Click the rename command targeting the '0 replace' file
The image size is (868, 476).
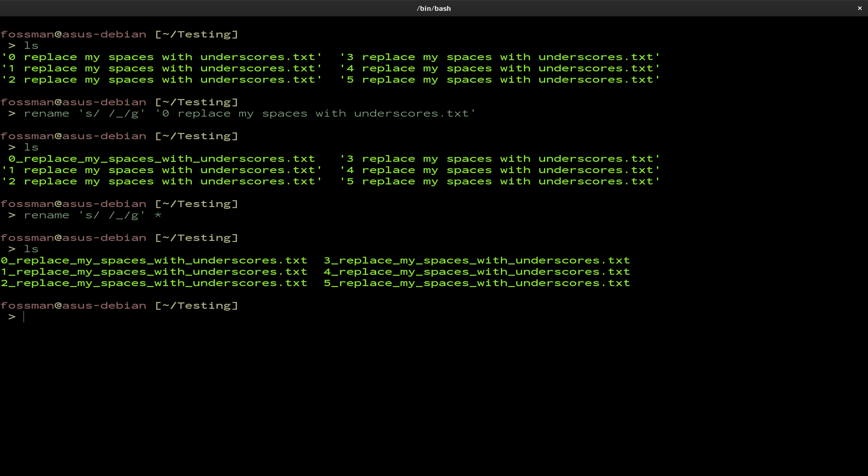click(x=250, y=113)
